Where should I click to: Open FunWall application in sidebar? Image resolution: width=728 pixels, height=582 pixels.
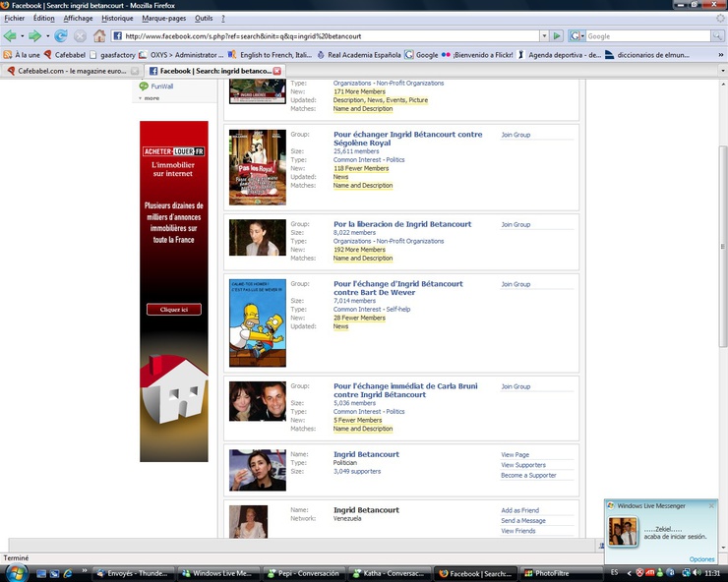[x=156, y=87]
